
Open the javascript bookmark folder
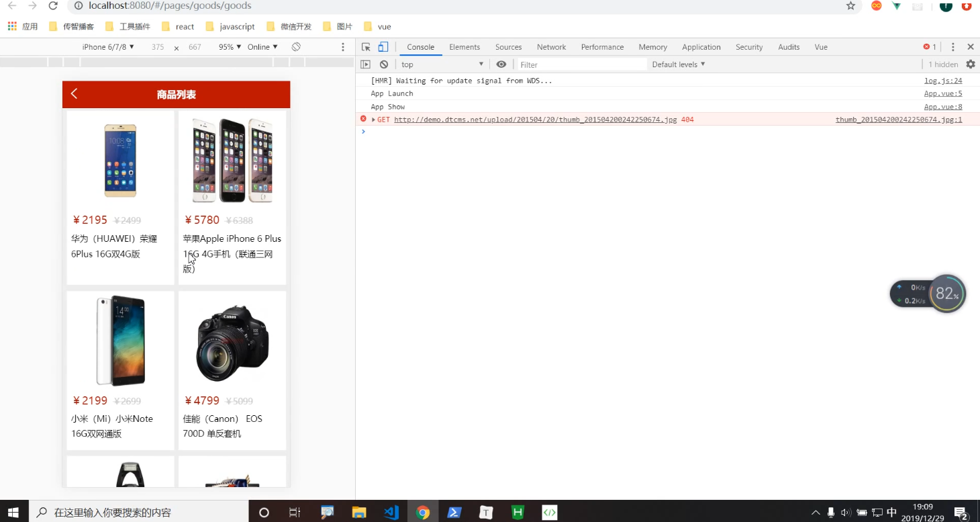(x=230, y=27)
